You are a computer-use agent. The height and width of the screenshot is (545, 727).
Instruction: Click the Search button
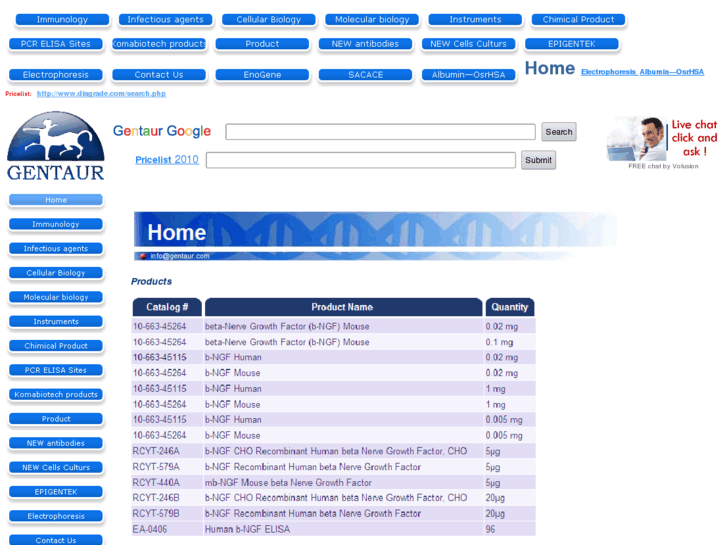coord(559,132)
